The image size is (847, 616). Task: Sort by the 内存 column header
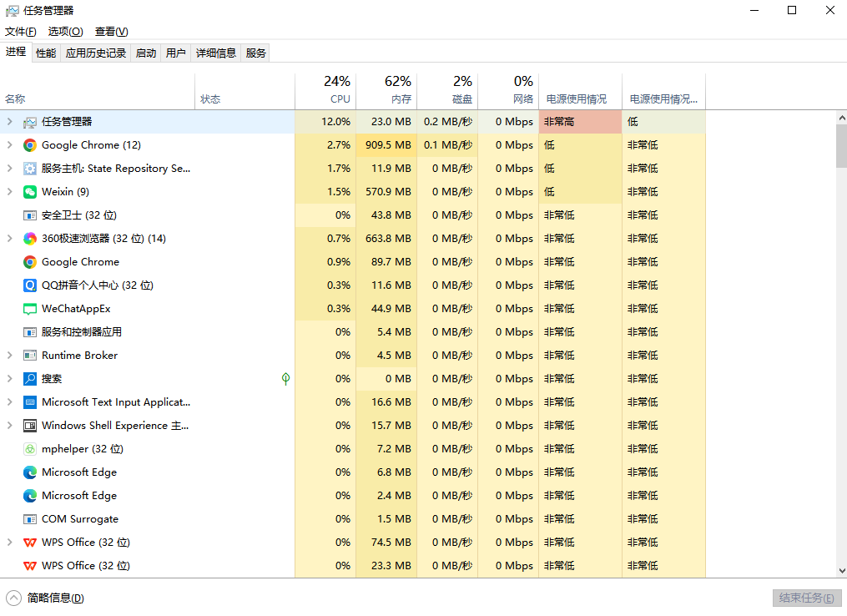pos(386,91)
